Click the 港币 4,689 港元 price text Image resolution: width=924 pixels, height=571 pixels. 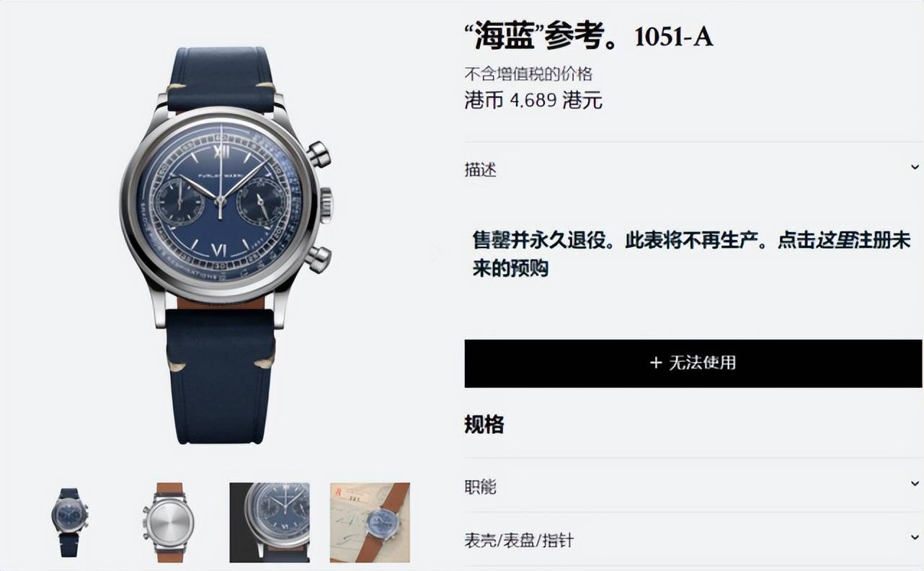(x=533, y=100)
